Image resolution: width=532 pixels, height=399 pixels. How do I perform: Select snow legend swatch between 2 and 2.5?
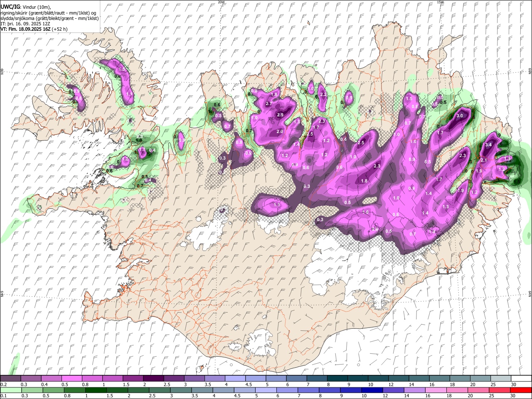[153, 378]
